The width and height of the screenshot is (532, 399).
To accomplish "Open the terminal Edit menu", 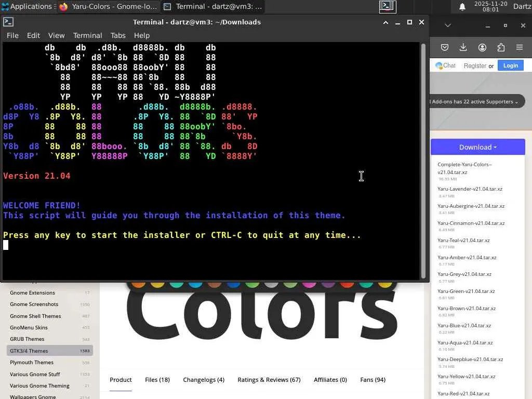I will pyautogui.click(x=33, y=35).
